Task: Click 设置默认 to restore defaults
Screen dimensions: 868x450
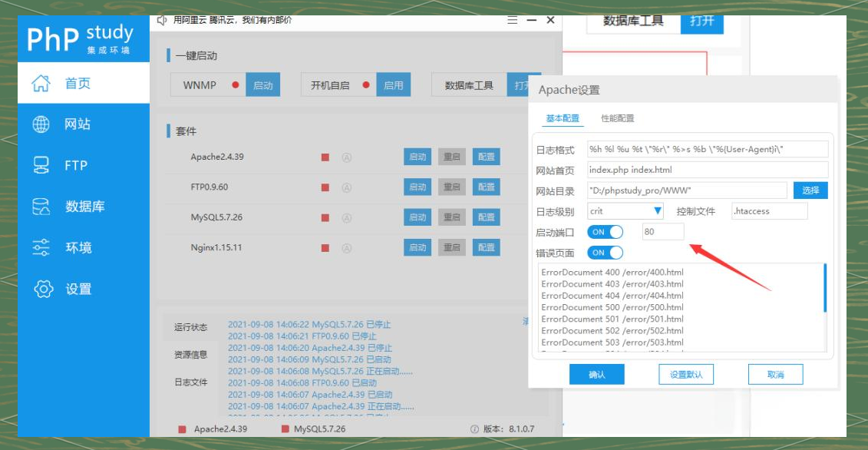Action: tap(686, 375)
